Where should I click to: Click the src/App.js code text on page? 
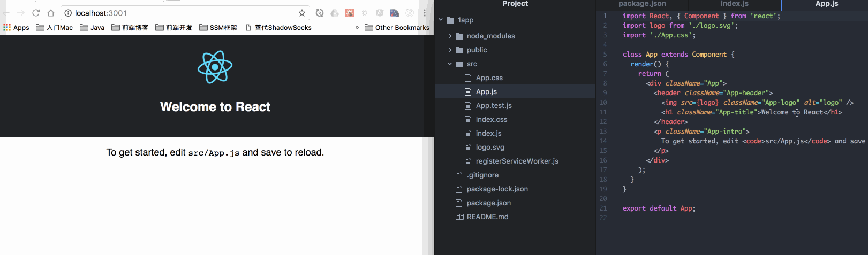(214, 153)
